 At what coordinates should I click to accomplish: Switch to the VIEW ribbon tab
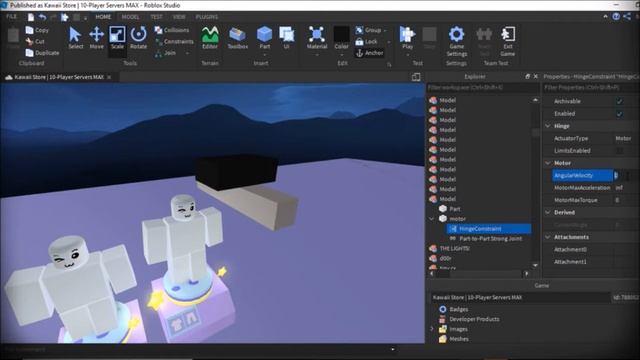pyautogui.click(x=179, y=17)
